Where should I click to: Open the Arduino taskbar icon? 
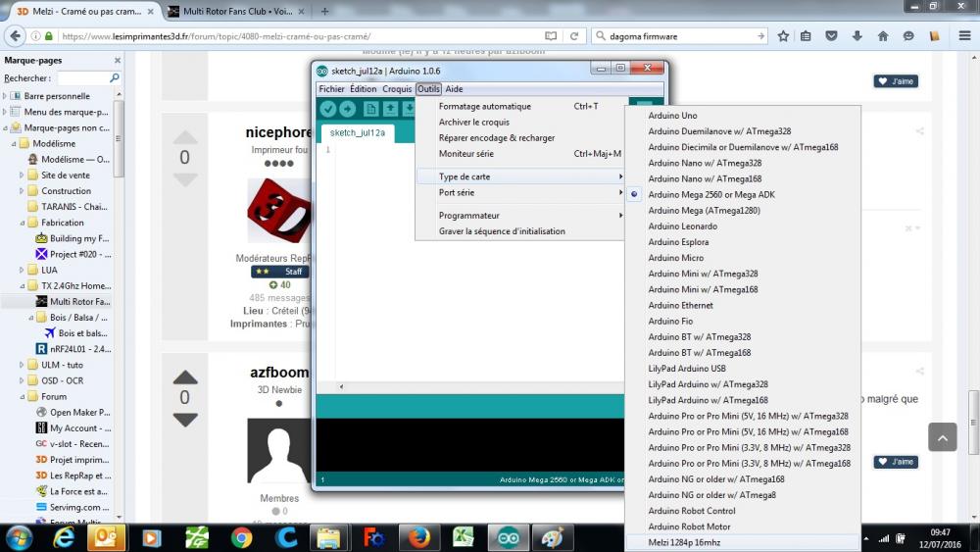pyautogui.click(x=508, y=537)
